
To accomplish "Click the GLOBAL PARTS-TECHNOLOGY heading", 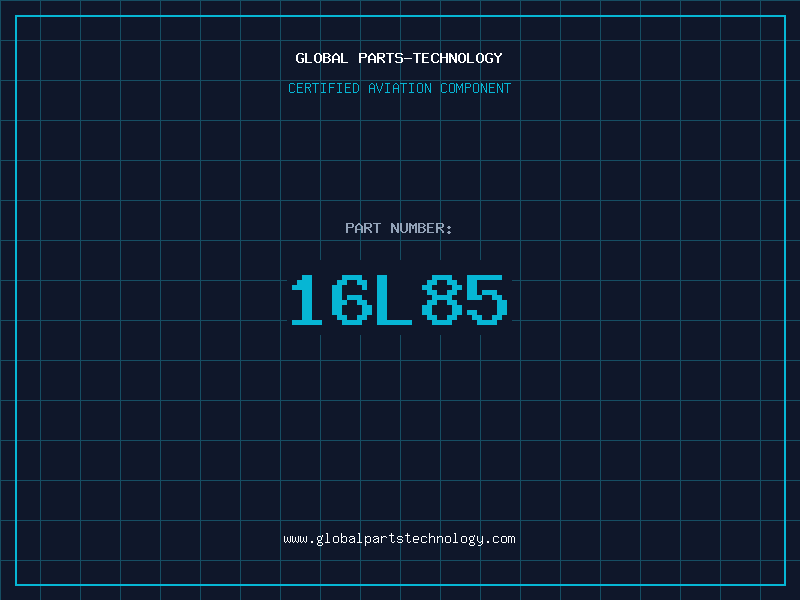I will (x=399, y=58).
